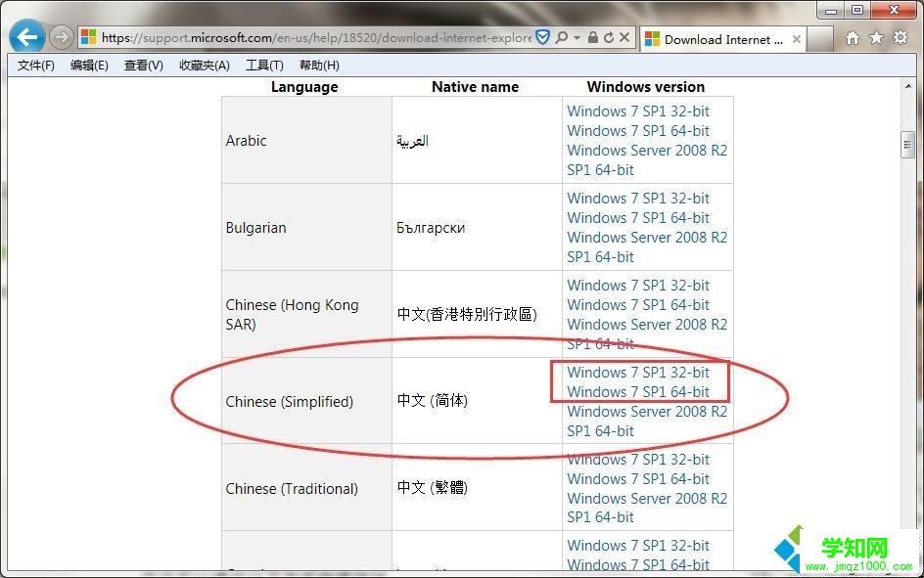Open Settings with the gear icon
The height and width of the screenshot is (578, 924).
tap(901, 37)
